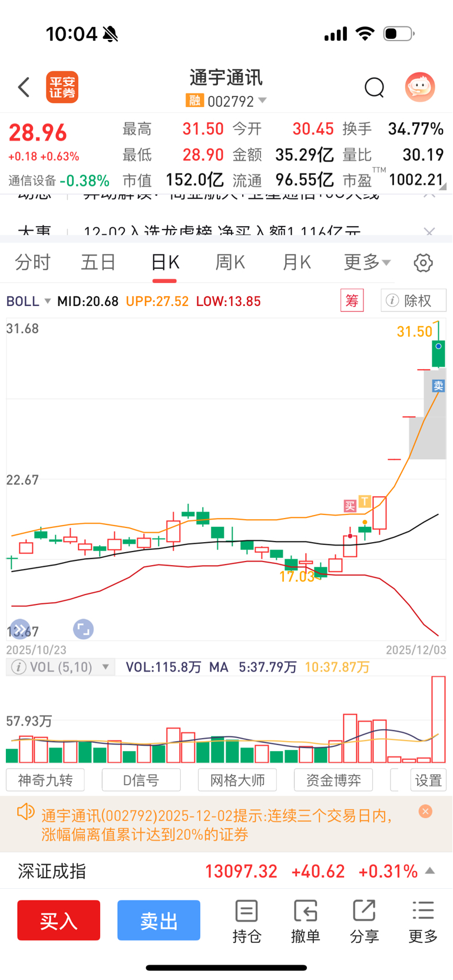This screenshot has width=453, height=980.
Task: Open the 更多 bottom menu icon
Action: 423,922
